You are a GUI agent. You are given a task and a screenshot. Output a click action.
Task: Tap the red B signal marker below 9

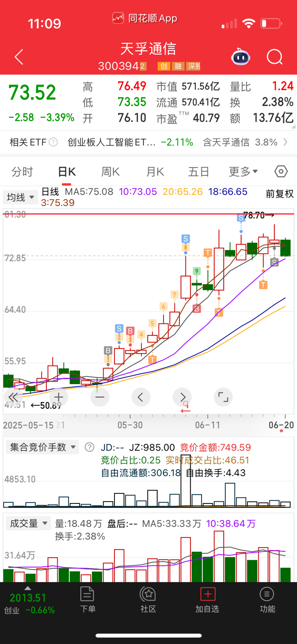tap(197, 309)
